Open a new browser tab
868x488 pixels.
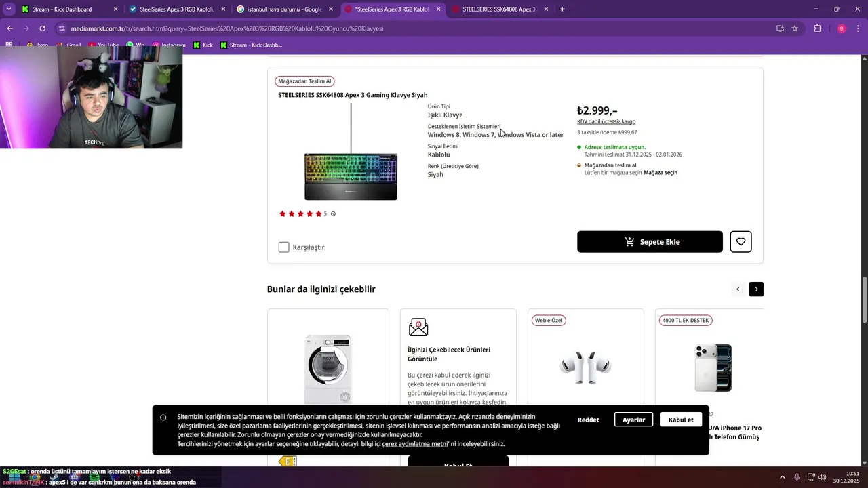[562, 9]
